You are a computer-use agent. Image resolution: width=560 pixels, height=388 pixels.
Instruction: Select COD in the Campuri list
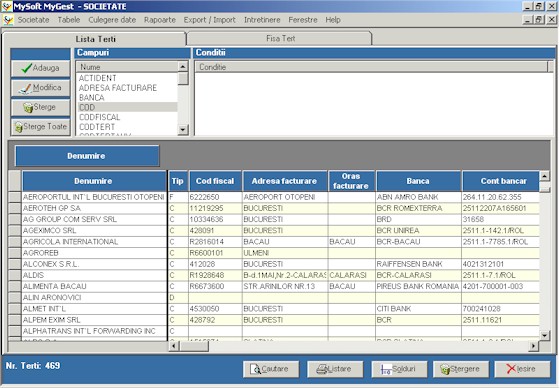[x=128, y=107]
